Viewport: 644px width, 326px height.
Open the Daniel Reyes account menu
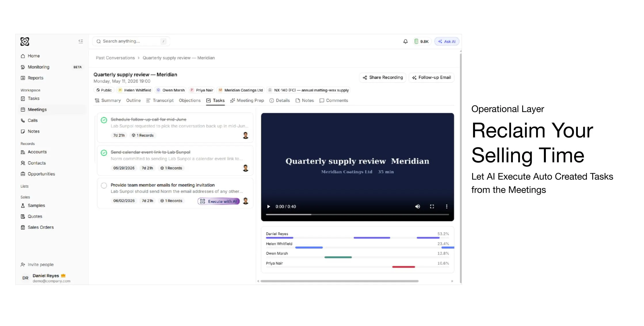click(x=46, y=278)
